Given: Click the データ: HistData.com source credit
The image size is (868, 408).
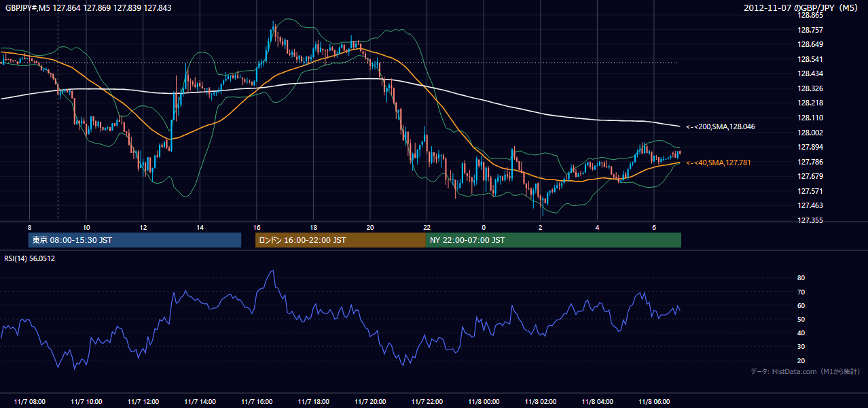Looking at the screenshot, I should point(805,371).
